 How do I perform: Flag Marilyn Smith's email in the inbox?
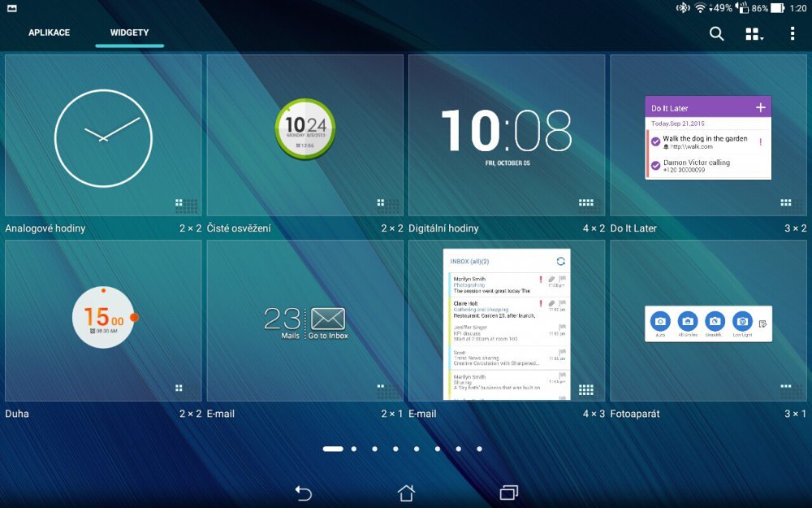[564, 280]
